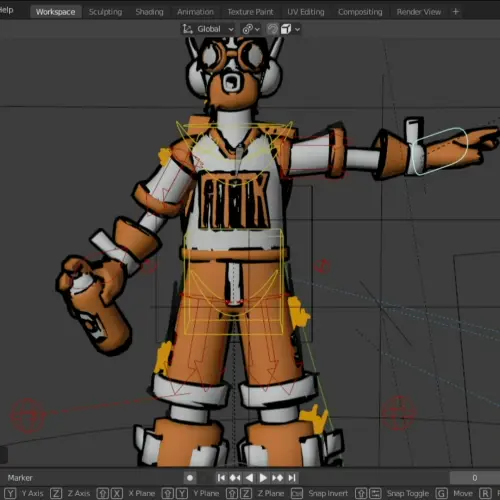Click the Y Axis shortcut hint
This screenshot has width=500, height=500.
(32, 493)
